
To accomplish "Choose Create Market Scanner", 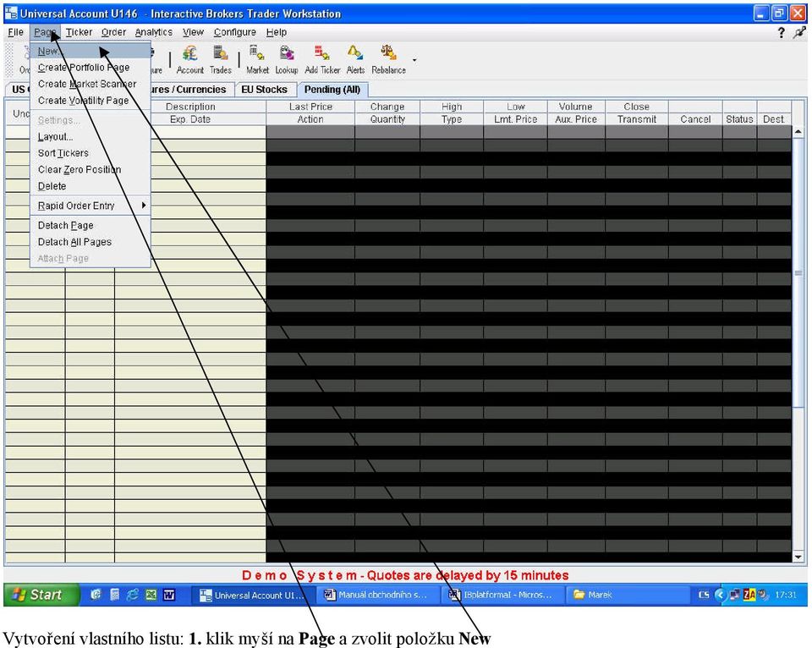I will 91,84.
